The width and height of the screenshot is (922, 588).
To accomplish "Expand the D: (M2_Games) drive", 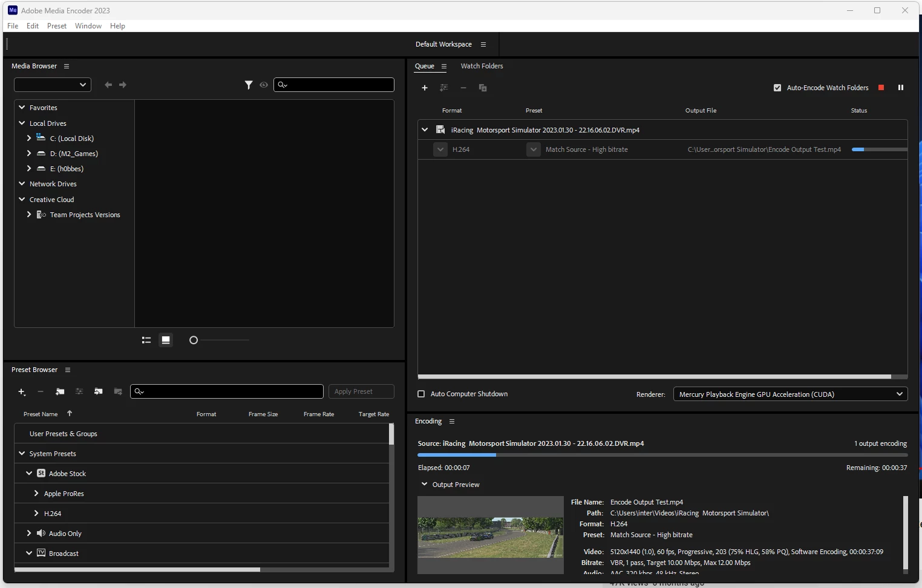I will click(x=29, y=153).
